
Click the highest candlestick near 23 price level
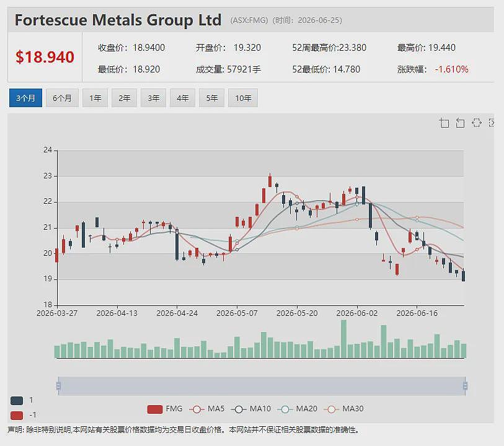pyautogui.click(x=270, y=180)
